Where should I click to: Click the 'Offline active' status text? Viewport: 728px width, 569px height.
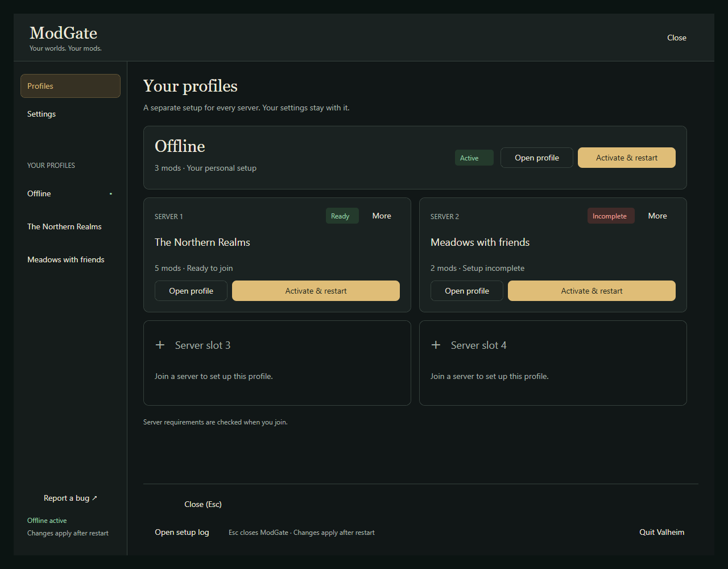coord(47,521)
